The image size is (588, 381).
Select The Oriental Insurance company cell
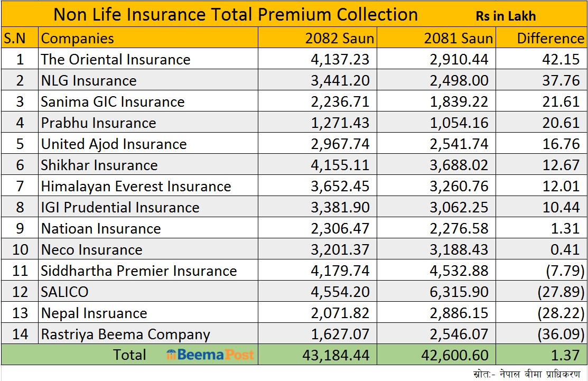pyautogui.click(x=116, y=59)
